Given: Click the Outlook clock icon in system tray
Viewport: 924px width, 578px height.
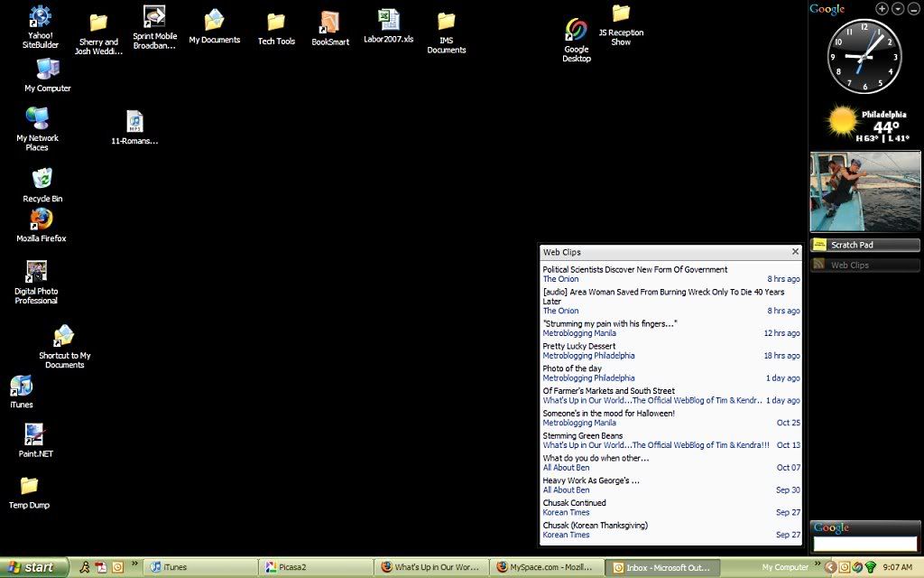Looking at the screenshot, I should tap(845, 567).
